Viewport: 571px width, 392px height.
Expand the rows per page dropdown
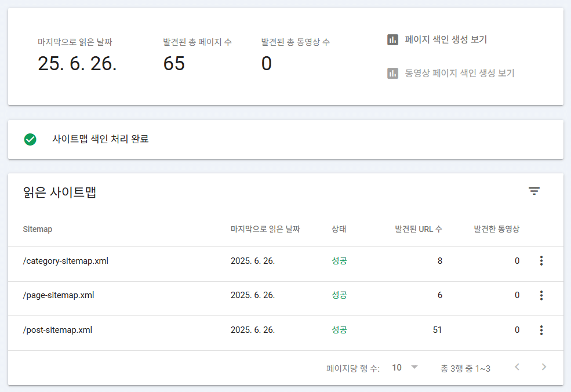[405, 368]
